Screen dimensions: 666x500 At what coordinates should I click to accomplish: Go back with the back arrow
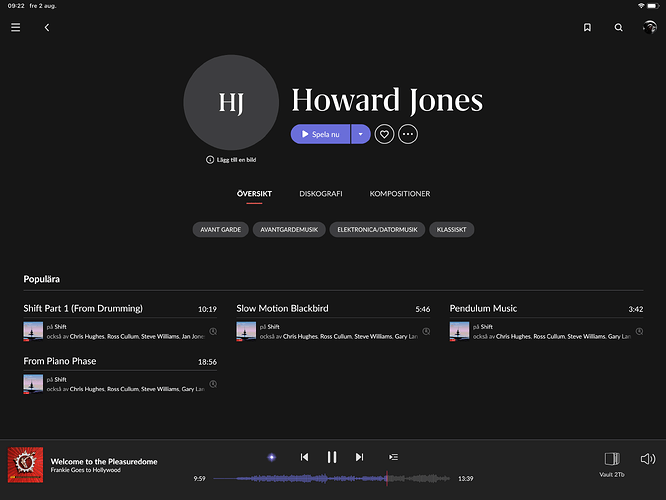(x=47, y=28)
